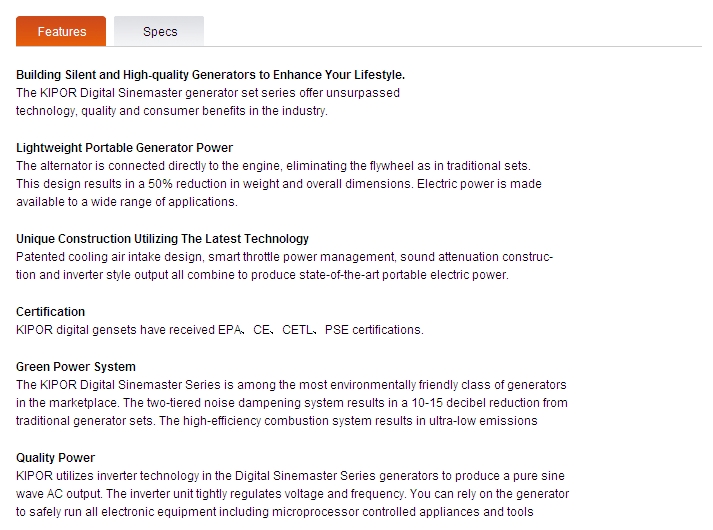Click the line "to safely run all electronic equipment"
The height and width of the screenshot is (530, 713).
(x=275, y=512)
